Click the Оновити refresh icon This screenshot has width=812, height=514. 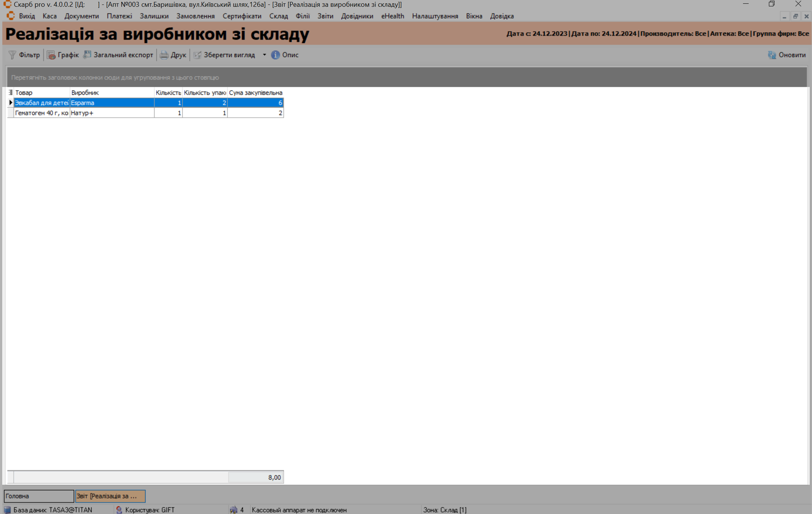[x=772, y=55]
